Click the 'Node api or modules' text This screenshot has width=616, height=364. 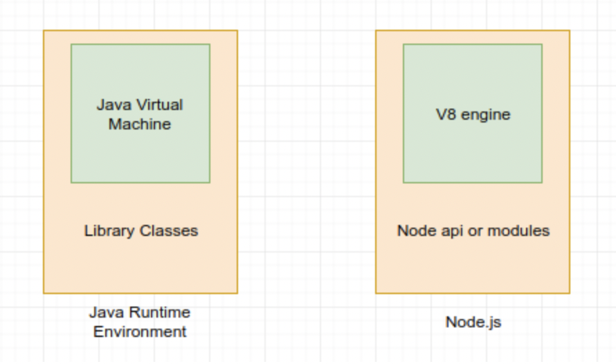point(473,231)
